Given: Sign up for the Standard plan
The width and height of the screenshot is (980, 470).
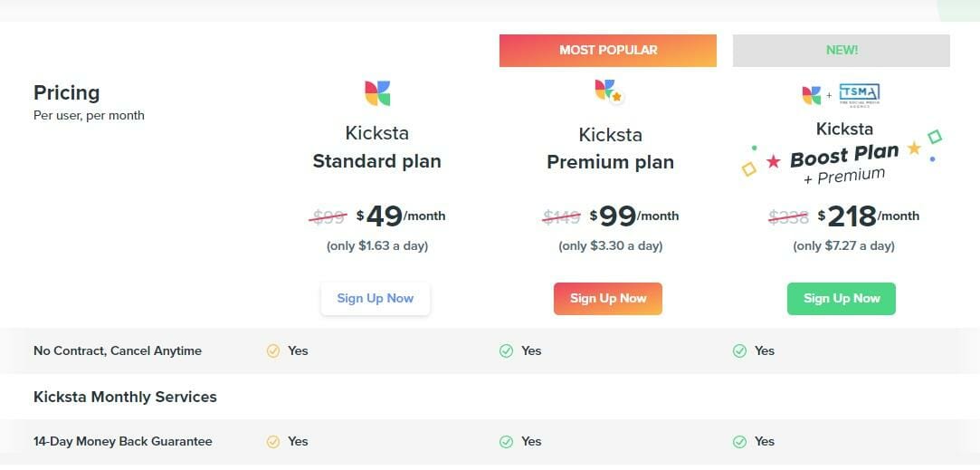Looking at the screenshot, I should (376, 299).
